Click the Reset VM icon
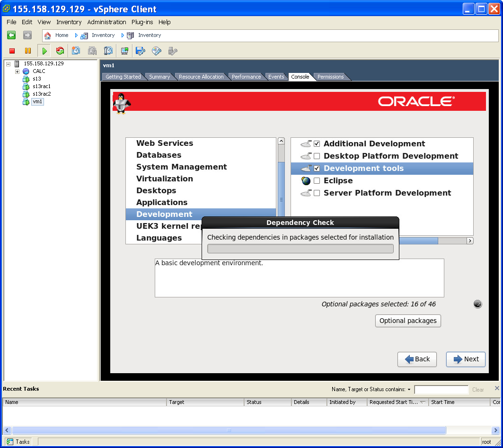 pos(60,51)
